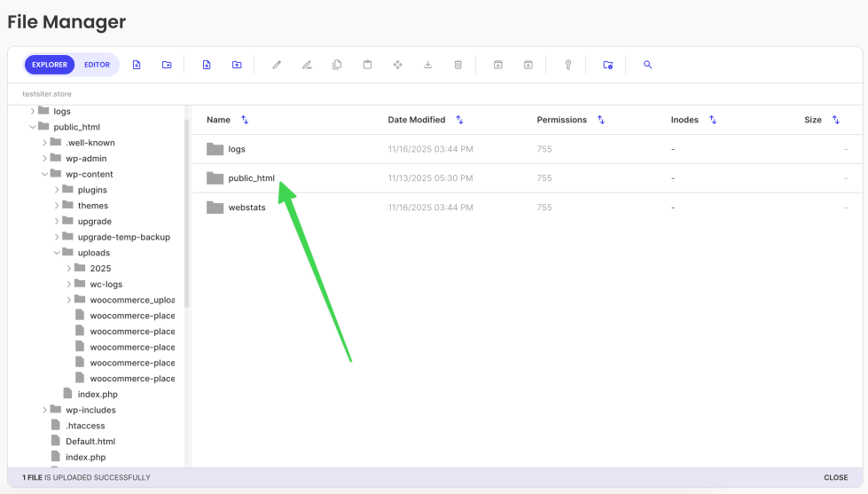Click the trash Delete icon
The image size is (868, 494).
(x=458, y=65)
